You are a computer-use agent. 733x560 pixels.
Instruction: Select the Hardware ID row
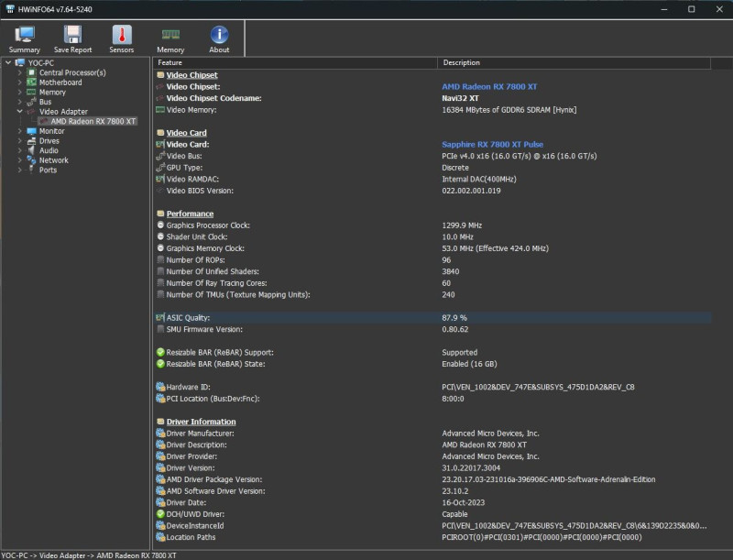(x=432, y=387)
